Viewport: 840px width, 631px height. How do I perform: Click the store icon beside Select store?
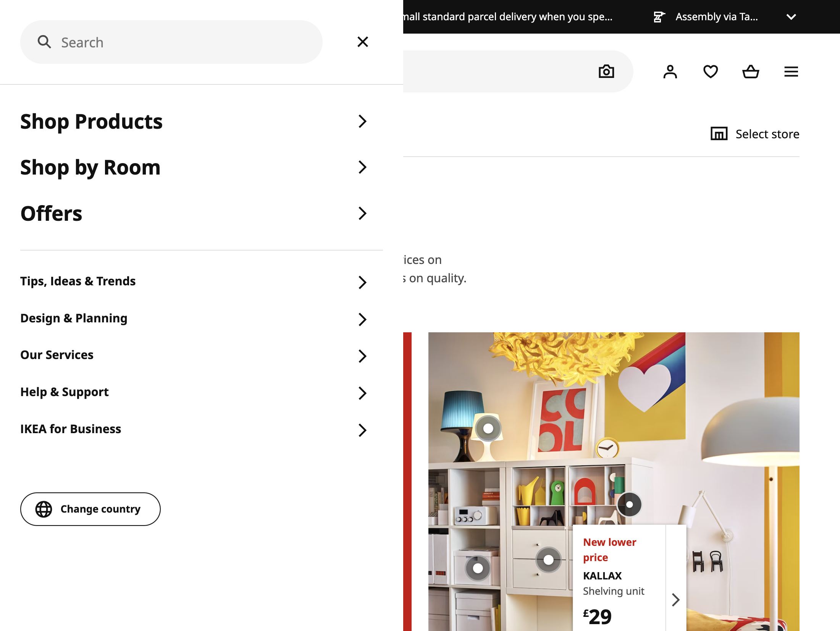(x=719, y=134)
